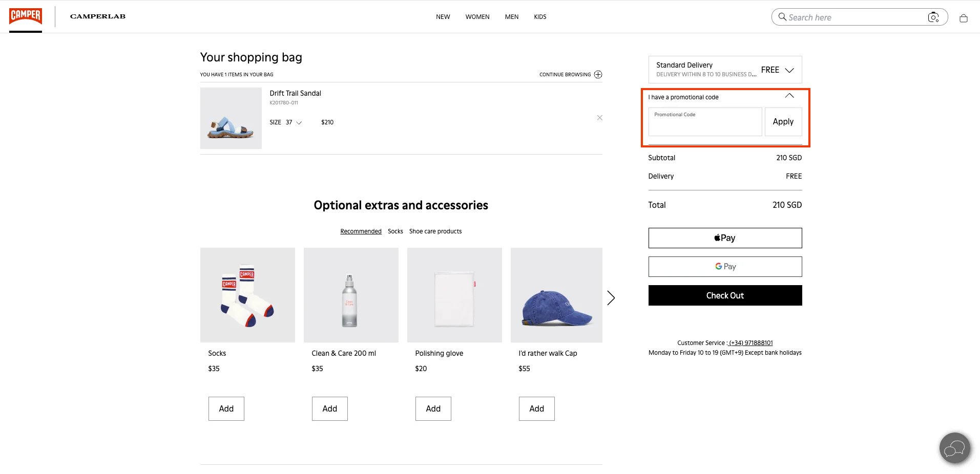Click Continue Browsing plus icon
This screenshot has height=474, width=980.
point(598,75)
